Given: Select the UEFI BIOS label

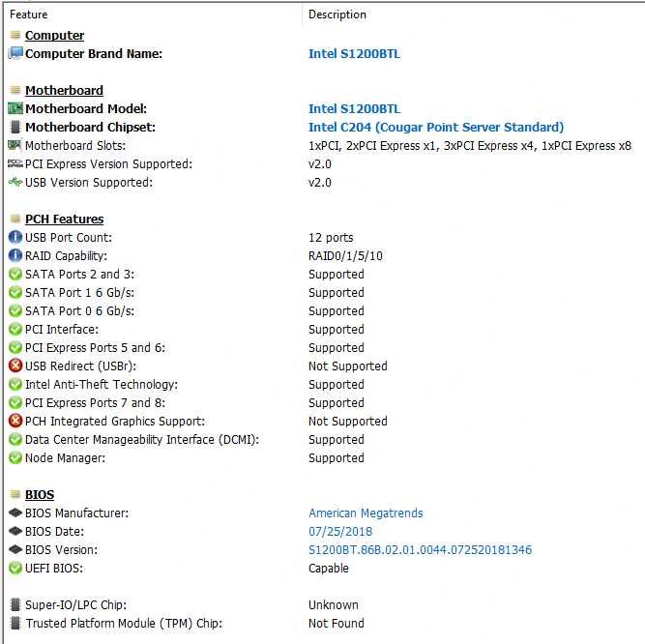Looking at the screenshot, I should (x=54, y=568).
